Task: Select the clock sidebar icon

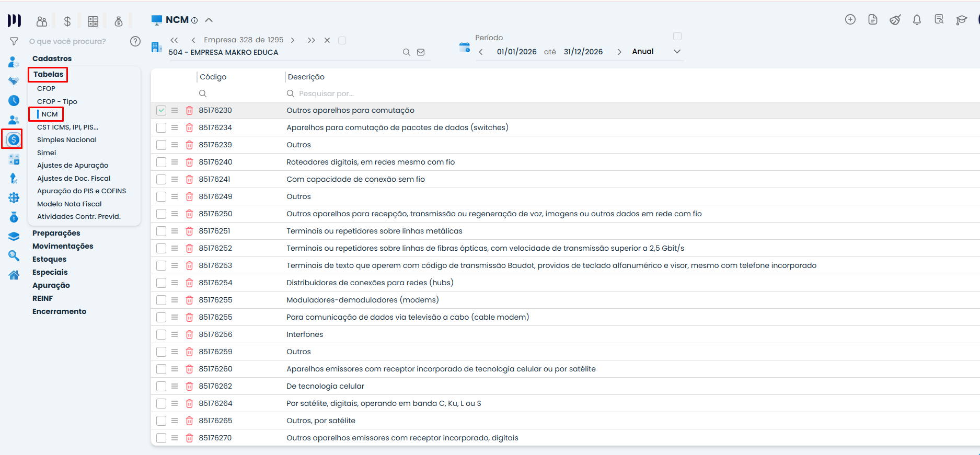Action: [14, 100]
